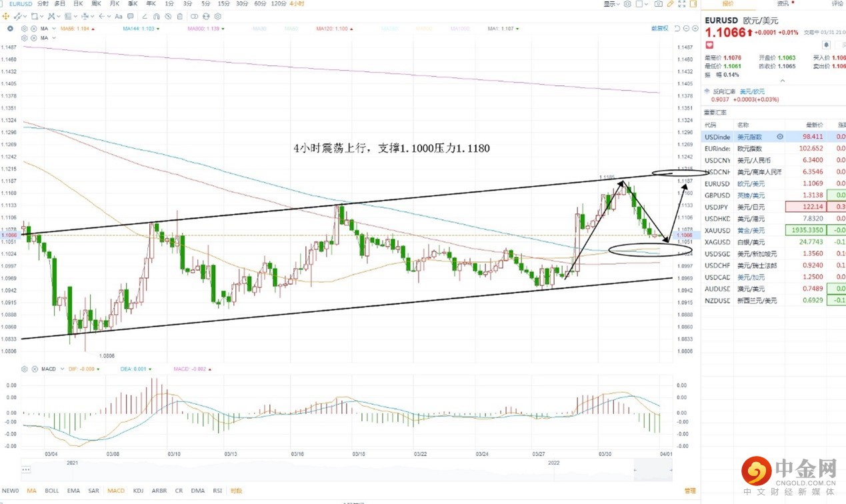The width and height of the screenshot is (846, 504).
Task: Select XAUUSD row in quotes list
Action: [x=775, y=230]
